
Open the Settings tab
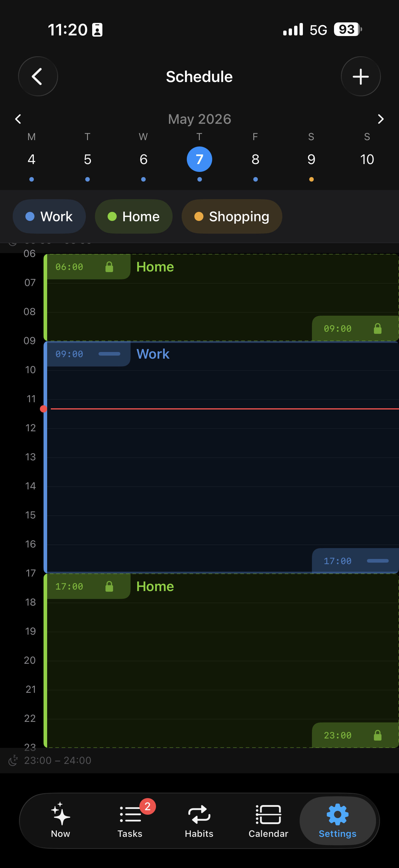[x=338, y=820]
